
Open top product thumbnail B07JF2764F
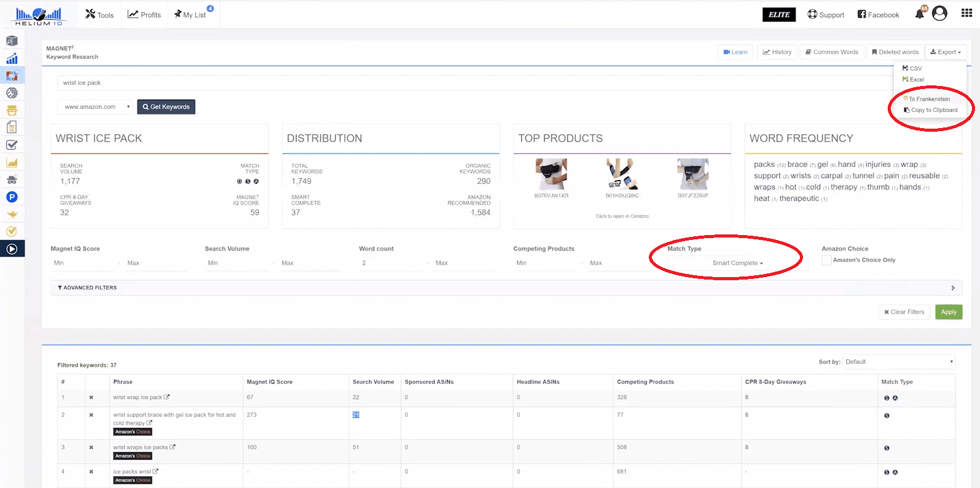pyautogui.click(x=693, y=174)
